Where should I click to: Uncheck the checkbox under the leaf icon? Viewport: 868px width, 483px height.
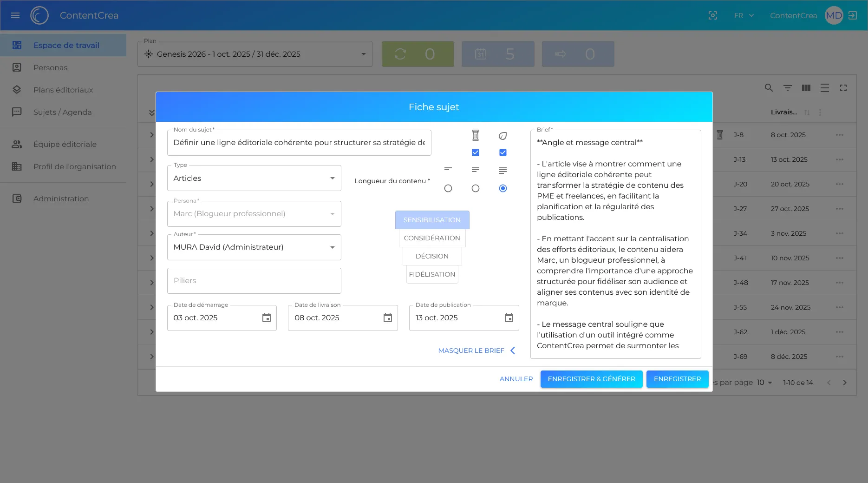503,152
